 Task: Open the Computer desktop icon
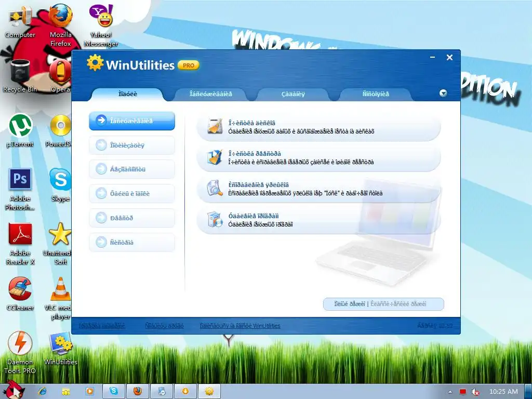coord(20,22)
